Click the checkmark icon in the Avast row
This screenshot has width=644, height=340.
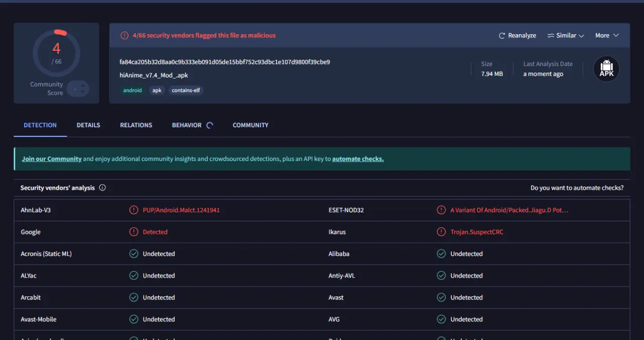click(441, 297)
